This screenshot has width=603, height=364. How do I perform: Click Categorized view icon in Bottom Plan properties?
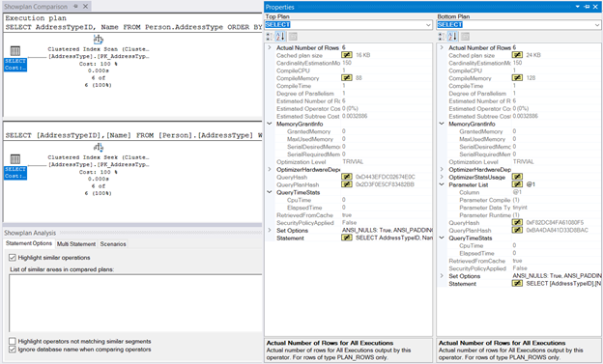442,37
